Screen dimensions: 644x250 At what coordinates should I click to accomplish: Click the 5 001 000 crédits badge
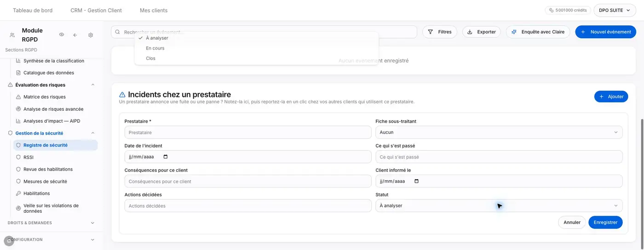point(568,10)
